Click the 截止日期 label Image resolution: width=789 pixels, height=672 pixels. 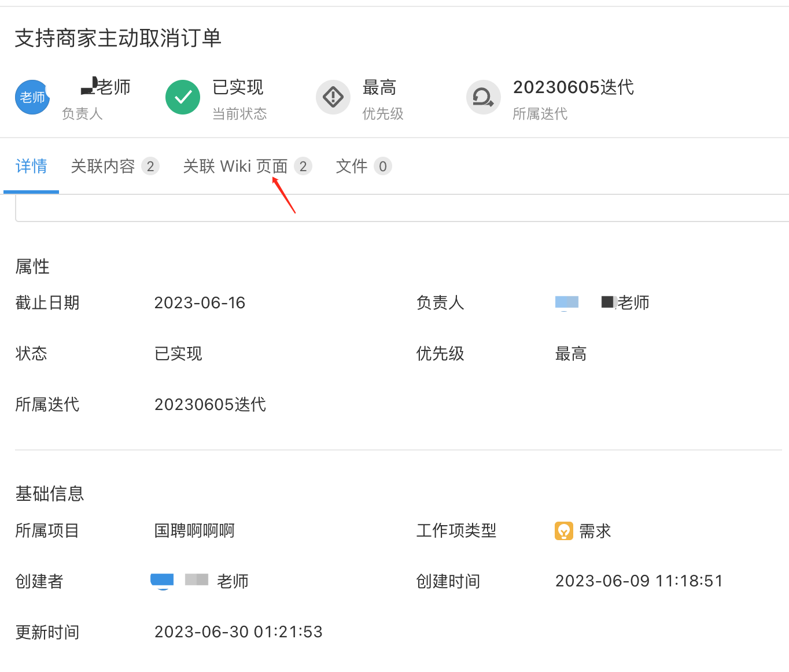47,302
